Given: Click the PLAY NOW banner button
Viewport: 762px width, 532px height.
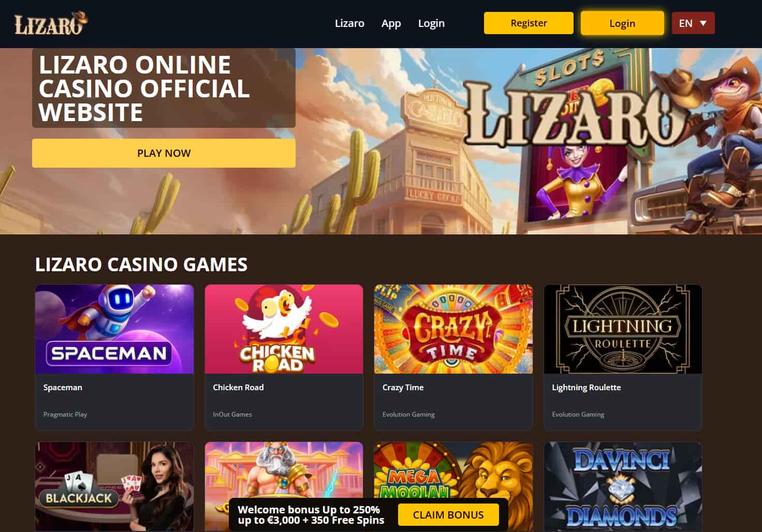Looking at the screenshot, I should click(164, 153).
